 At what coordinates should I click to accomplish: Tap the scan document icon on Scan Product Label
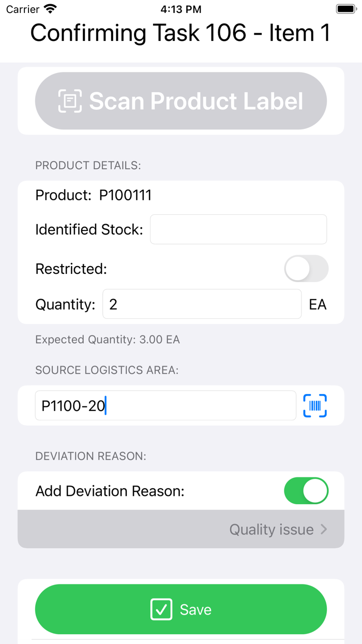tap(70, 101)
